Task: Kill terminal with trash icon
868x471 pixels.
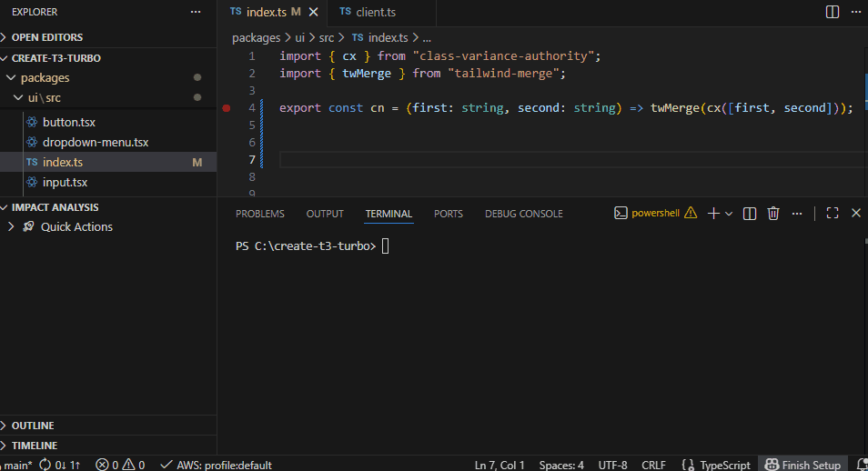Action: pyautogui.click(x=773, y=213)
